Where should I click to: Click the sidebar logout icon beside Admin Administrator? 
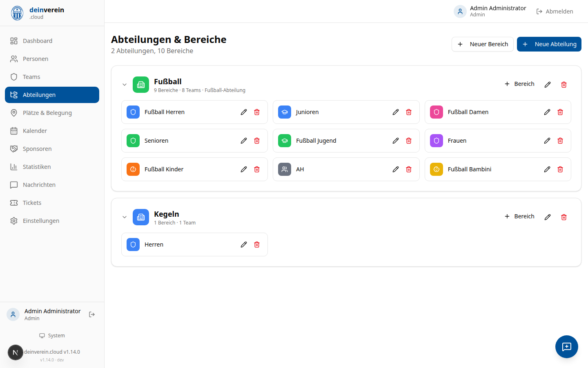92,314
